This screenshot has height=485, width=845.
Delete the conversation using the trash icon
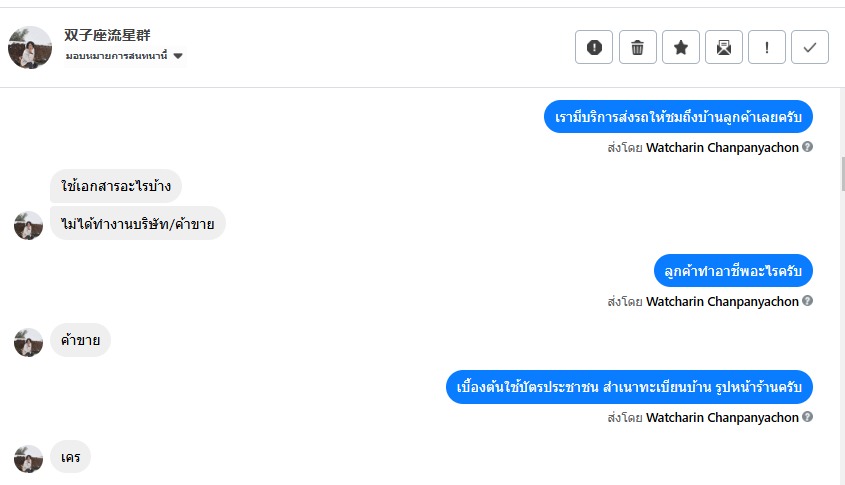coord(637,47)
